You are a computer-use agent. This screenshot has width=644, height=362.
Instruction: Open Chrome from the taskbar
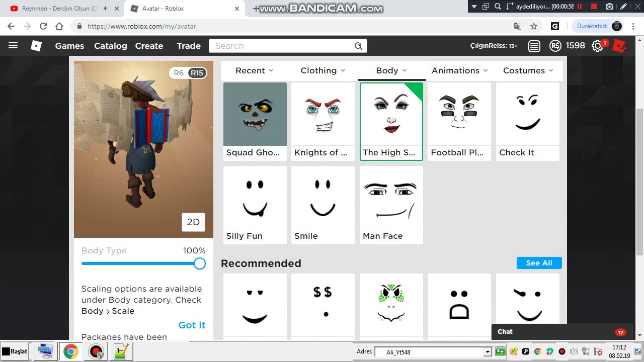click(70, 351)
